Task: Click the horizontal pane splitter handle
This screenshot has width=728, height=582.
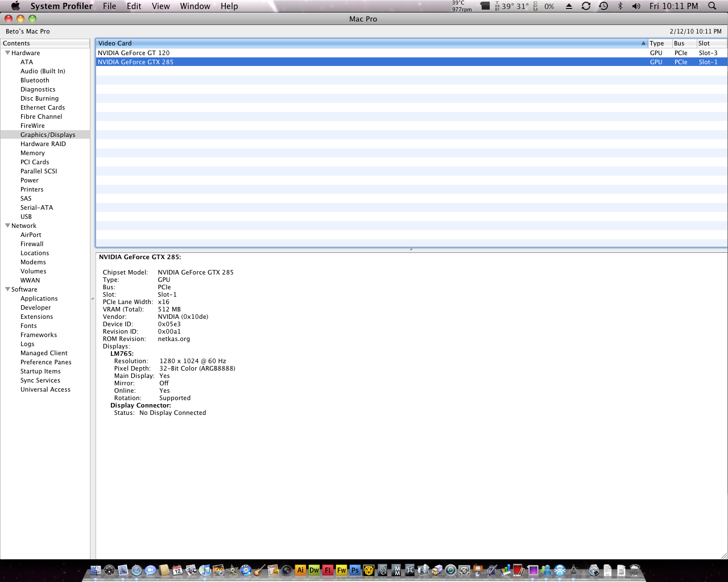Action: click(411, 250)
